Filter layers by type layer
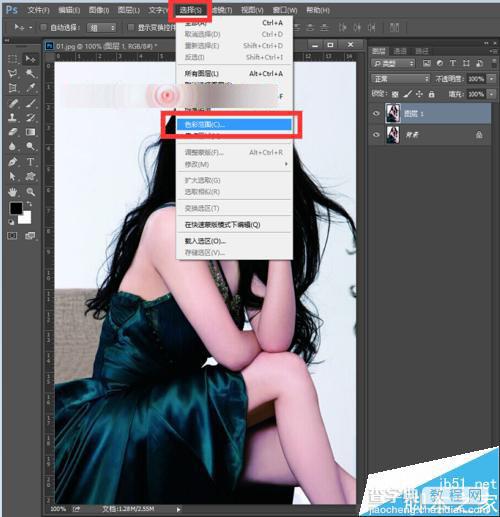500x517 pixels. click(x=453, y=63)
